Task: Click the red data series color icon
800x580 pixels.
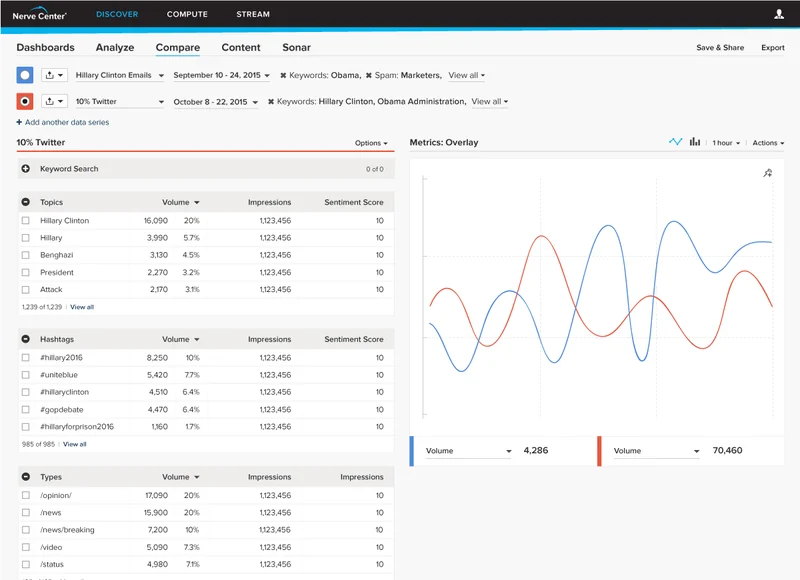Action: coord(24,101)
